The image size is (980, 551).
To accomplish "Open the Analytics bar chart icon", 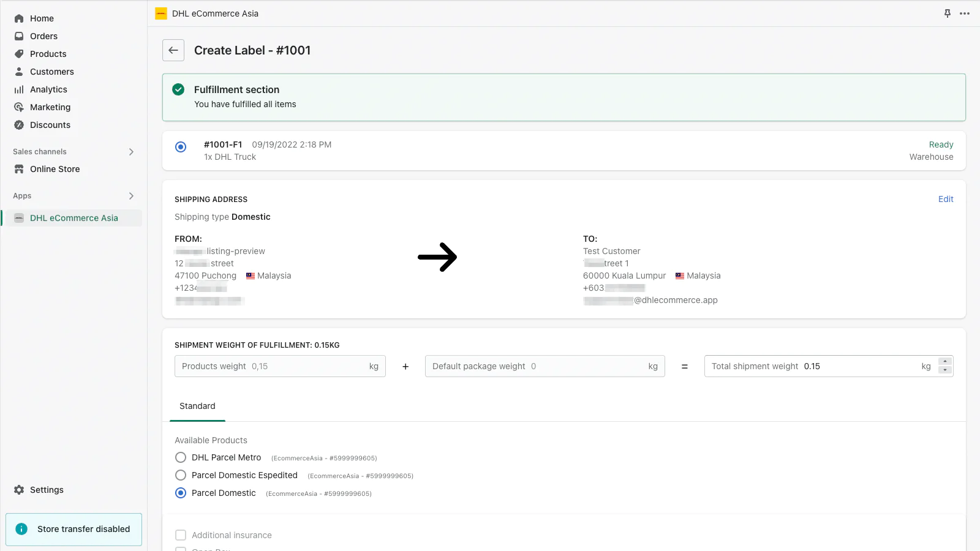I will (x=19, y=89).
